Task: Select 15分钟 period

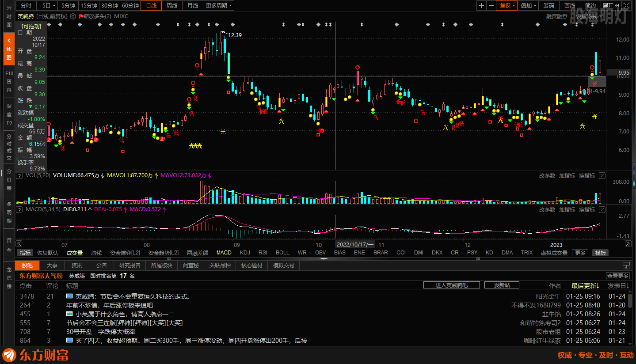Action: pyautogui.click(x=89, y=5)
